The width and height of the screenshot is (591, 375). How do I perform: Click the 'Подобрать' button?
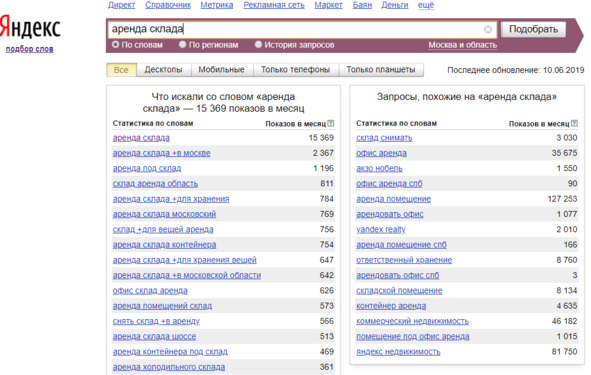click(x=533, y=29)
